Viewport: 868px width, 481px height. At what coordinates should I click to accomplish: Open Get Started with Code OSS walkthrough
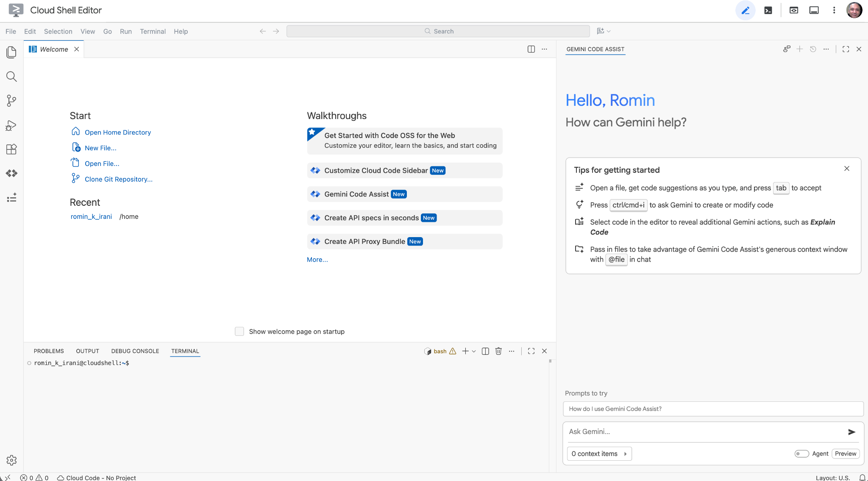click(405, 141)
